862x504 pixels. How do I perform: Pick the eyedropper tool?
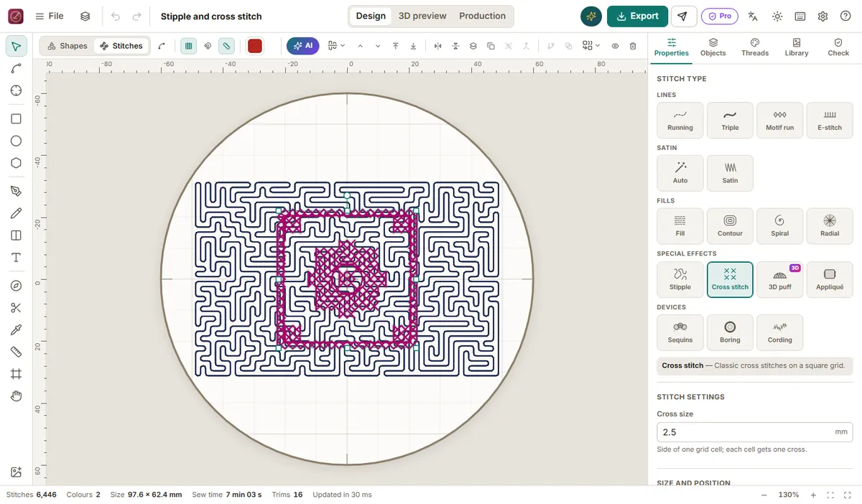16,330
